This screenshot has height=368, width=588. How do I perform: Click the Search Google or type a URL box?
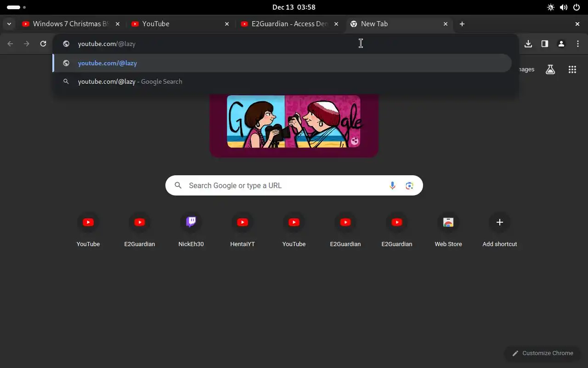click(294, 185)
